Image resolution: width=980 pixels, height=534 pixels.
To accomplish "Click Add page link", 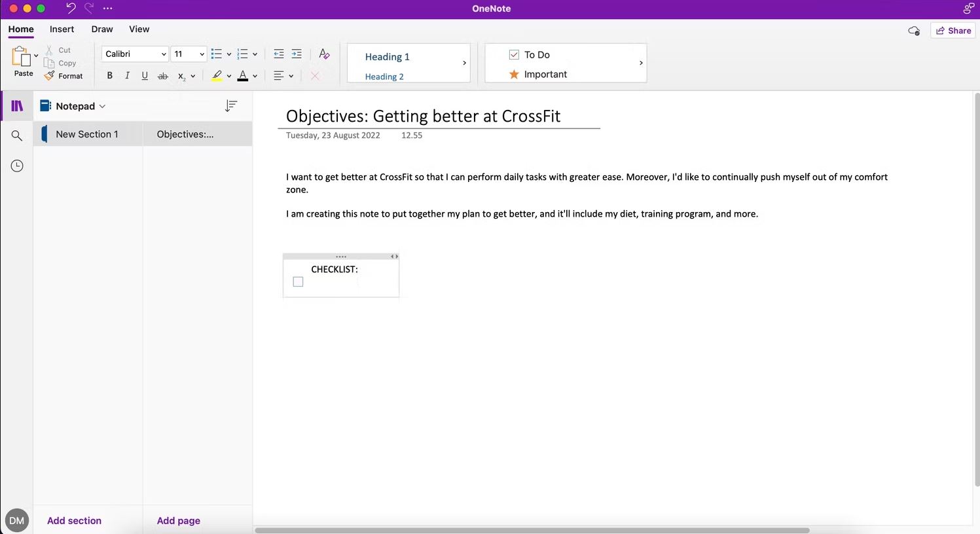I will 179,521.
